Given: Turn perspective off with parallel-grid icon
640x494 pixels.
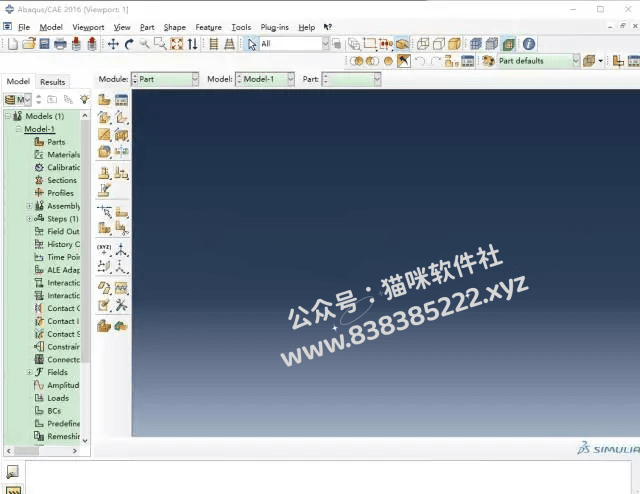Looking at the screenshot, I should (x=213, y=44).
